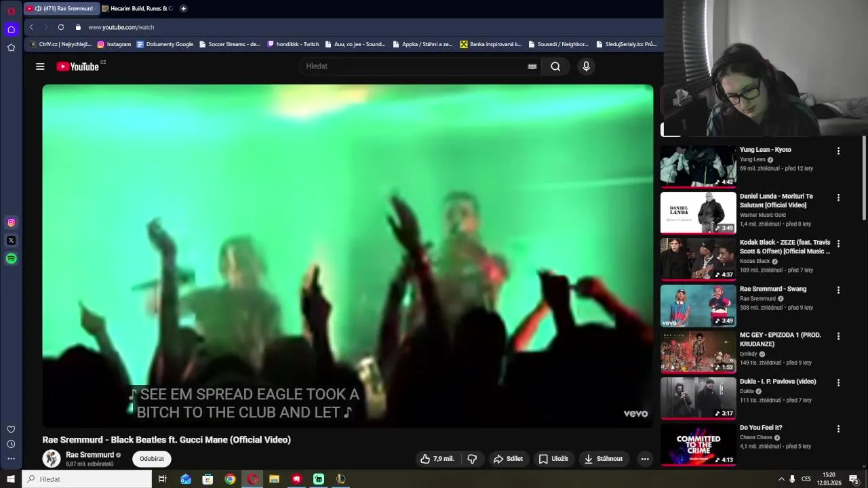Open History from the sidebar clock icon
Image resolution: width=868 pixels, height=488 pixels.
(11, 444)
